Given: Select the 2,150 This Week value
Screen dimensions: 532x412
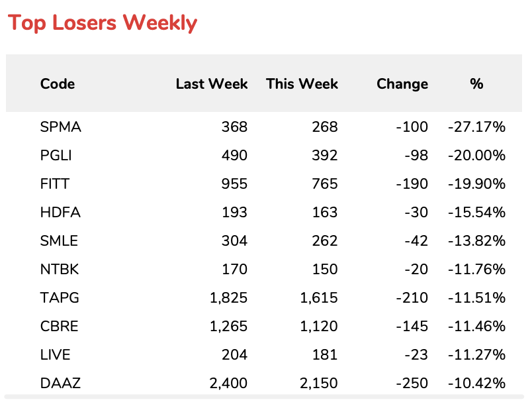Looking at the screenshot, I should [x=318, y=384].
